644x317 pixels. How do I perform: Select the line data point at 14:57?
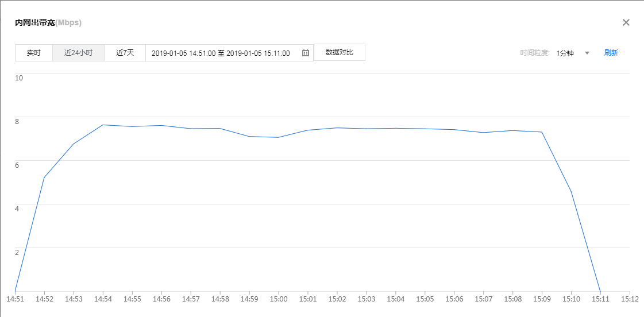[191, 129]
